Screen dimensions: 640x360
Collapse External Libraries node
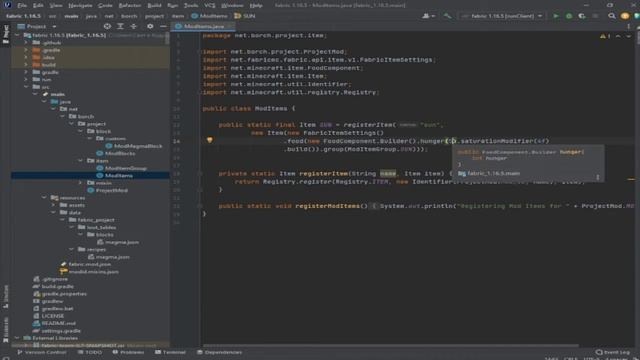coord(17,338)
